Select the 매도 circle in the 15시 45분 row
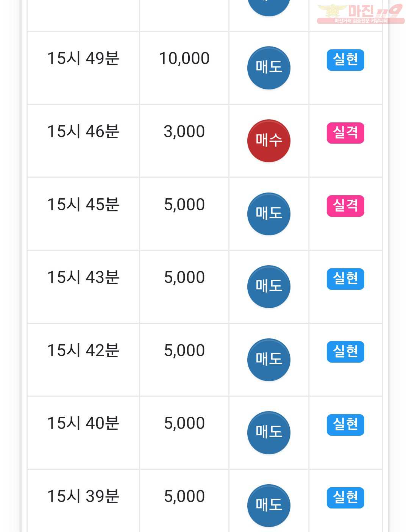Screen dimensions: 409x532 click(x=269, y=214)
